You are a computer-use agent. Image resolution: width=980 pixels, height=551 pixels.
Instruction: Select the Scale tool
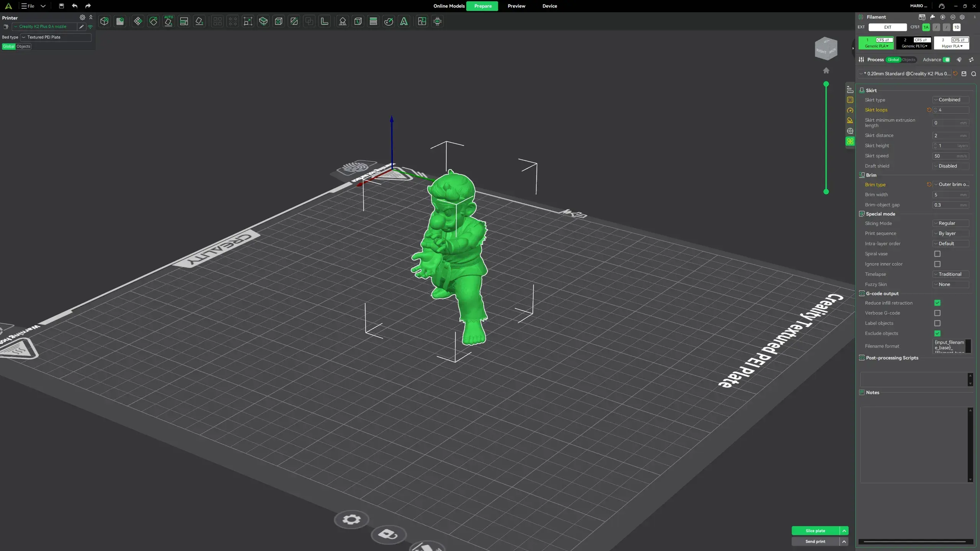(x=248, y=21)
